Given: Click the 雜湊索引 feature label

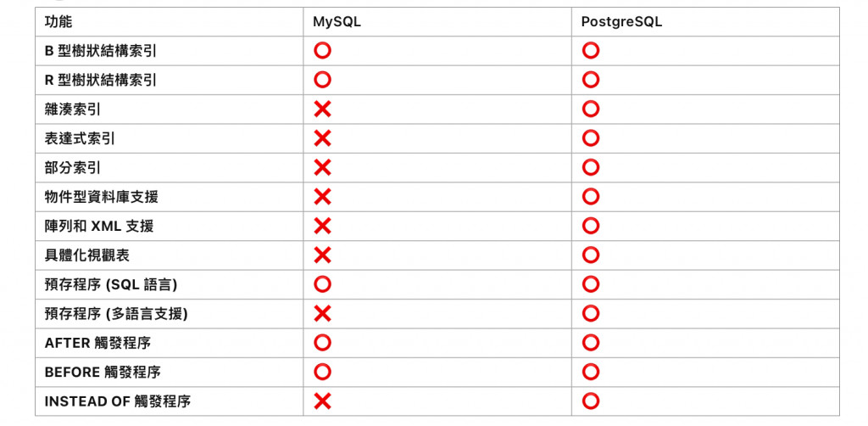Looking at the screenshot, I should [x=73, y=109].
